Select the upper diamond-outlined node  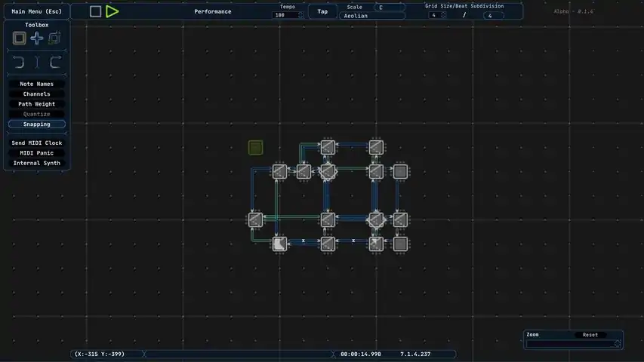(x=328, y=171)
